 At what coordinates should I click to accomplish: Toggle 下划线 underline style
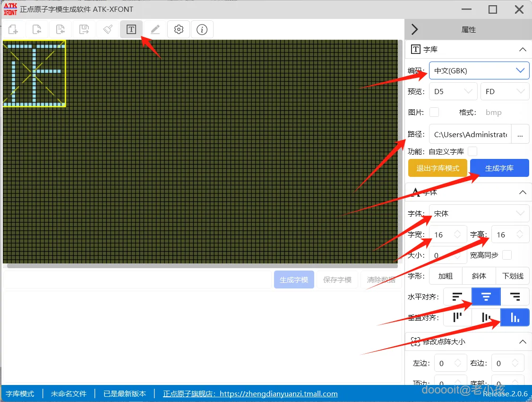tap(512, 276)
